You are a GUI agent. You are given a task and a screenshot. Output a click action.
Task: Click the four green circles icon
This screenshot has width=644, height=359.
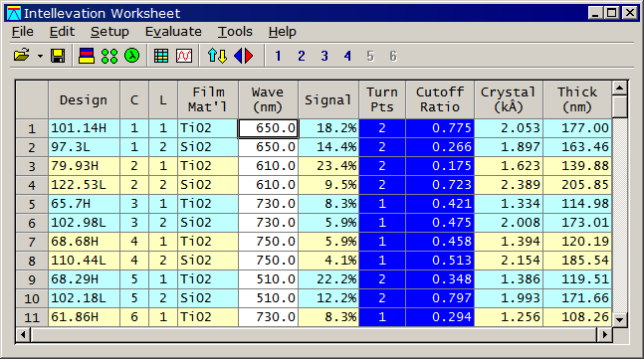109,56
